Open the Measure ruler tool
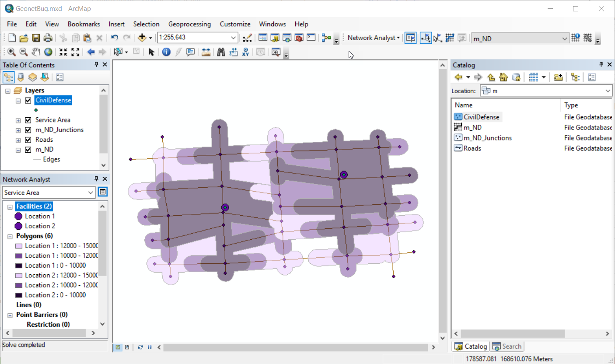The width and height of the screenshot is (615, 364). click(x=206, y=52)
